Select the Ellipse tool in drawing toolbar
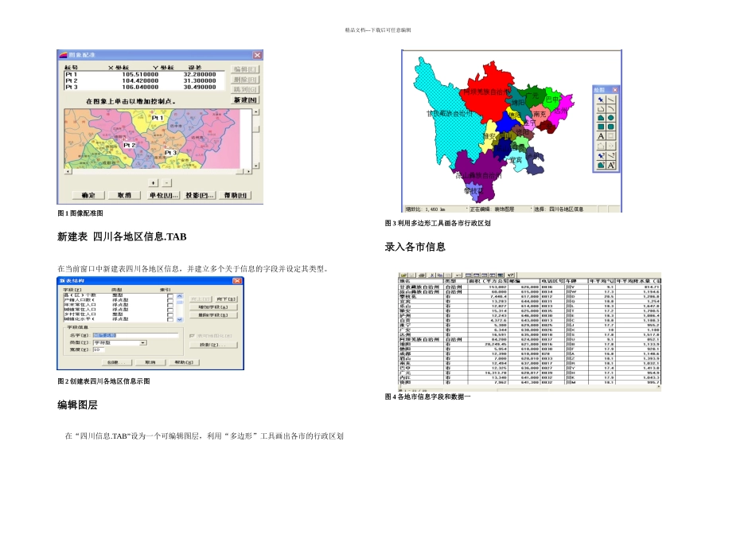The image size is (756, 535). coord(611,118)
